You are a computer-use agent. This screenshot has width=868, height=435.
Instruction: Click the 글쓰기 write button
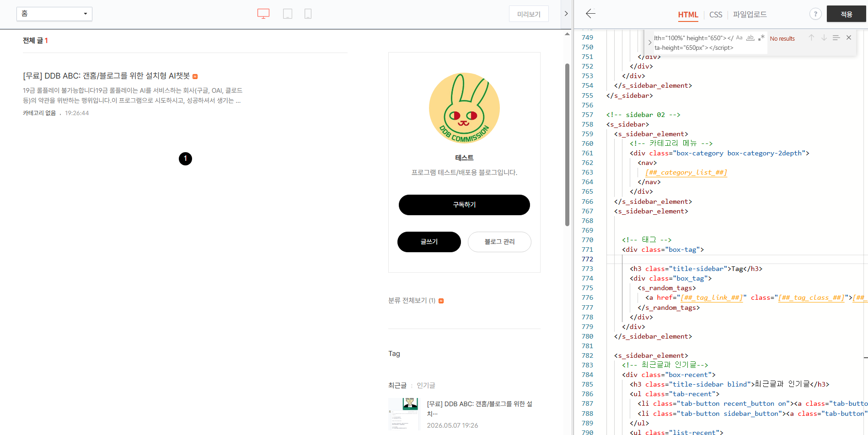(429, 242)
